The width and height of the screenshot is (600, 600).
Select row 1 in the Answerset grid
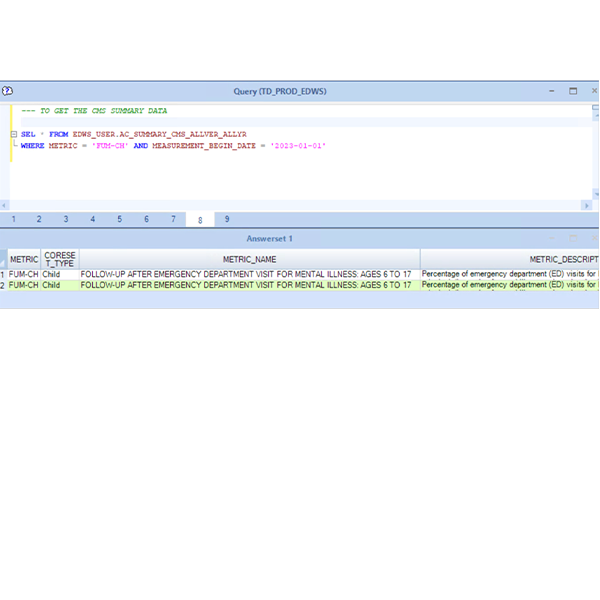[3, 274]
